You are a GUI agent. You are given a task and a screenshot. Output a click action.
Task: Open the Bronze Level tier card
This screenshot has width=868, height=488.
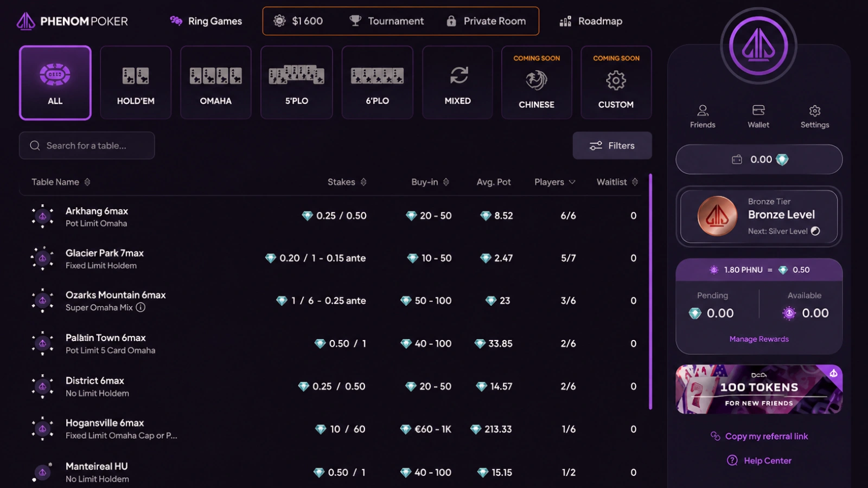point(759,216)
